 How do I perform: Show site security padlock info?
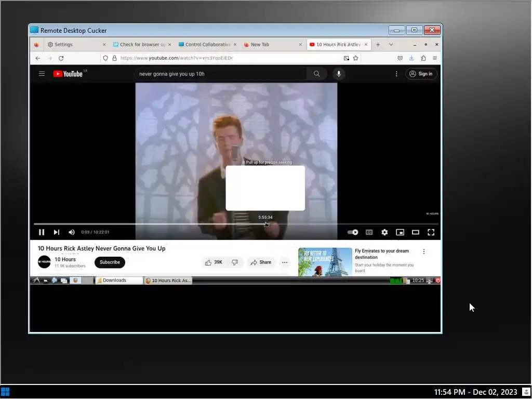[115, 58]
